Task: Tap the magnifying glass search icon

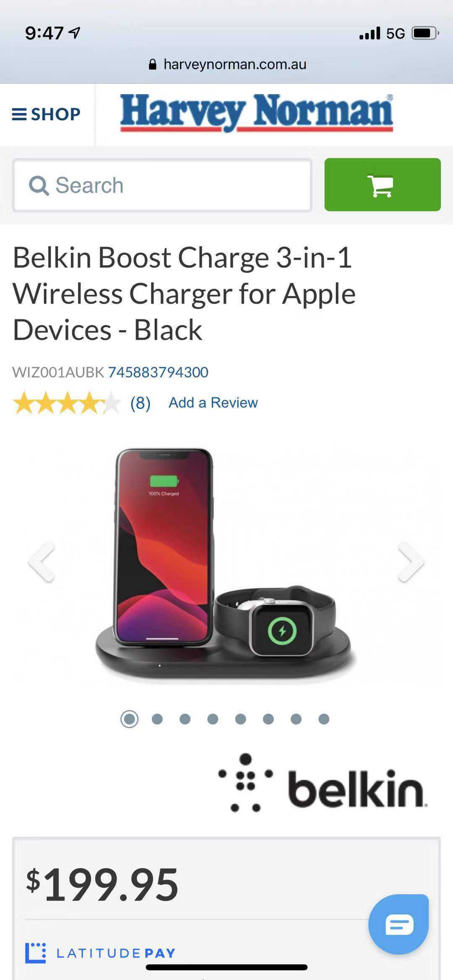Action: coord(39,185)
